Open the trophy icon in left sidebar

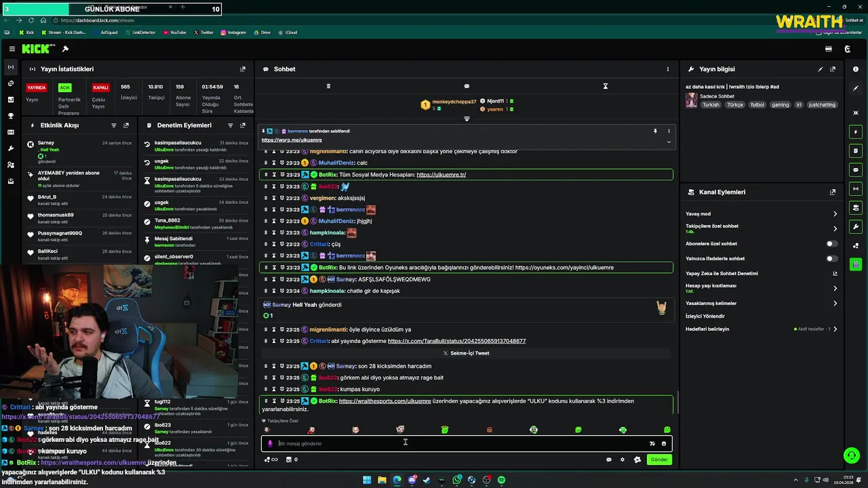[10, 116]
